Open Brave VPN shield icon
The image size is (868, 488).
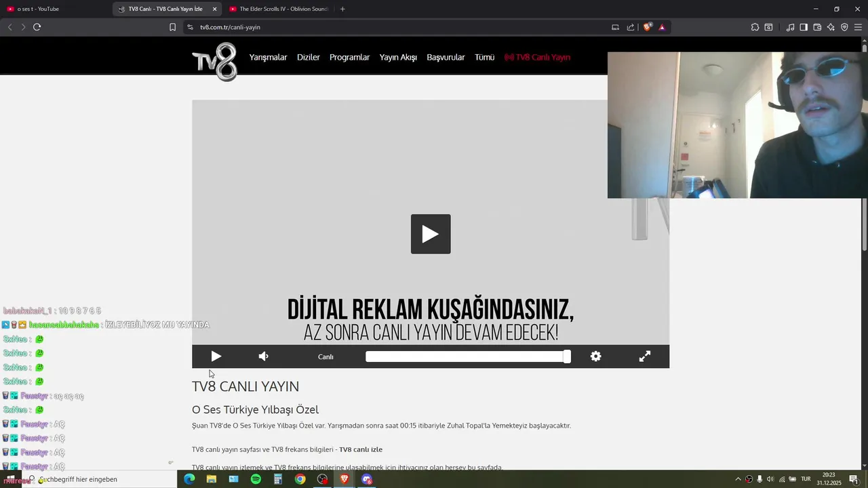pos(844,27)
